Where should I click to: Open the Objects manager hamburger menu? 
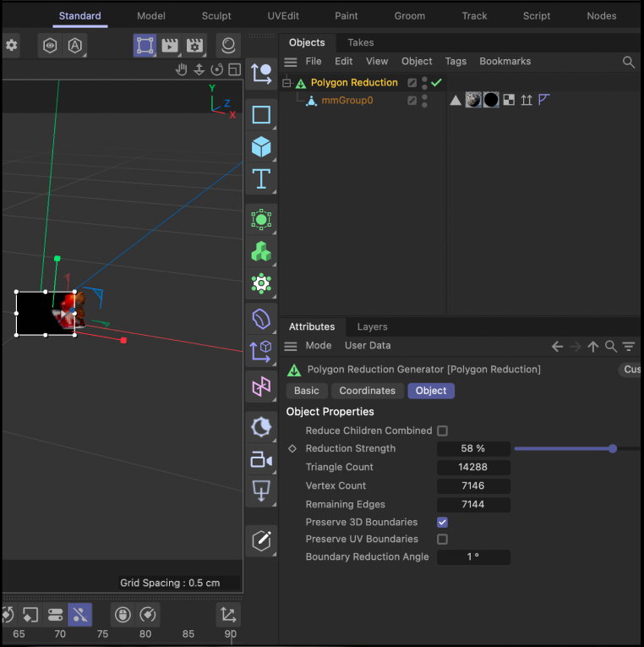(x=291, y=62)
